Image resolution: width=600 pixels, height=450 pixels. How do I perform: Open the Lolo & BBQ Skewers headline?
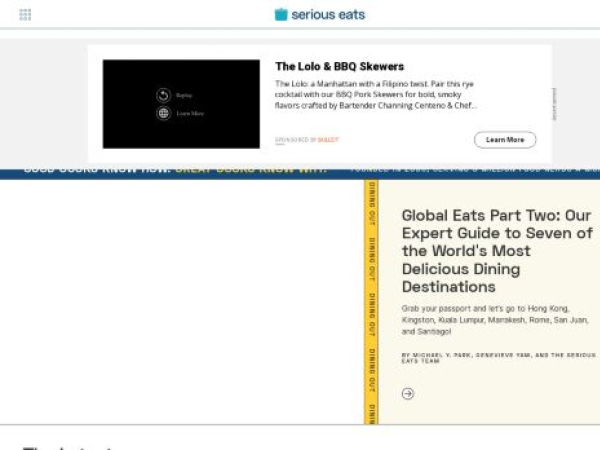coord(339,67)
